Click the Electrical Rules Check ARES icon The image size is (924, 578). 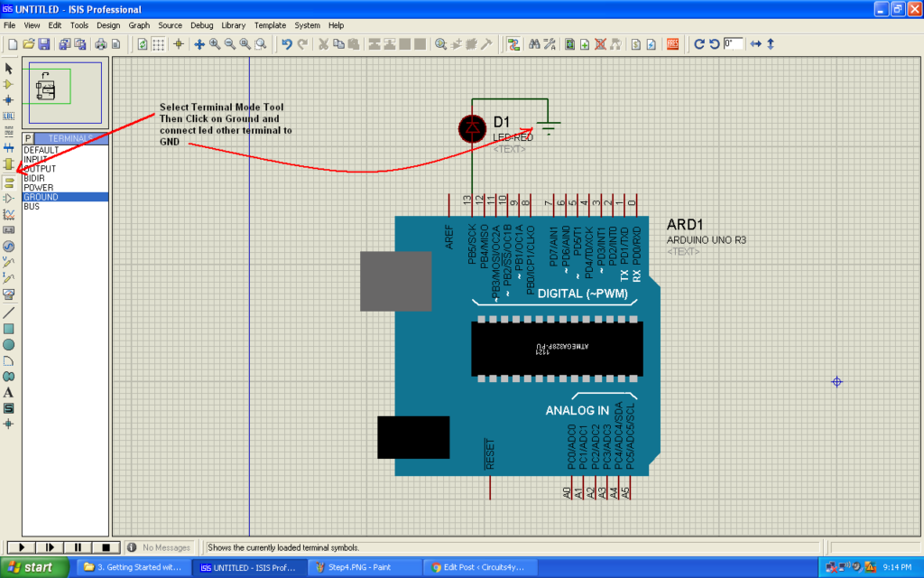tap(672, 44)
